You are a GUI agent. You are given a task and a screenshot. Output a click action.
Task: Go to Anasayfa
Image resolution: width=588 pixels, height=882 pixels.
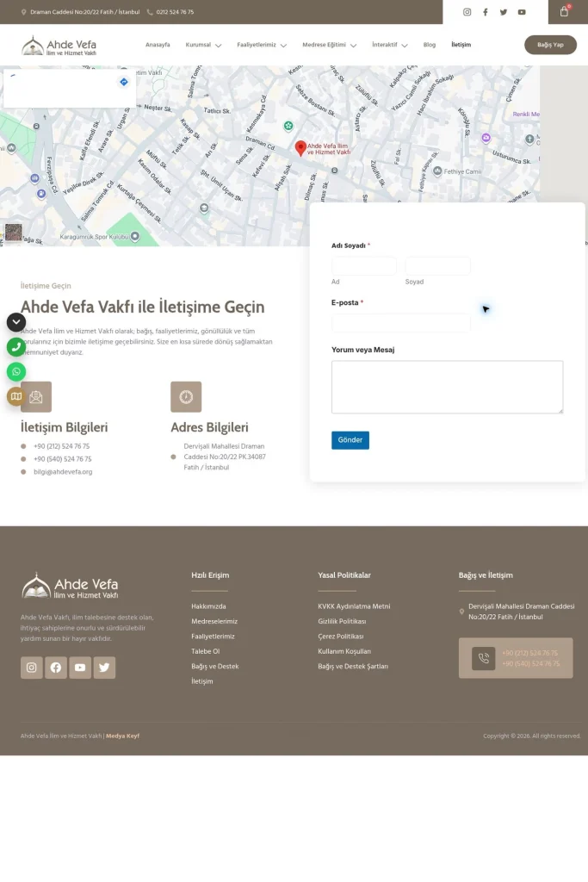pos(158,45)
